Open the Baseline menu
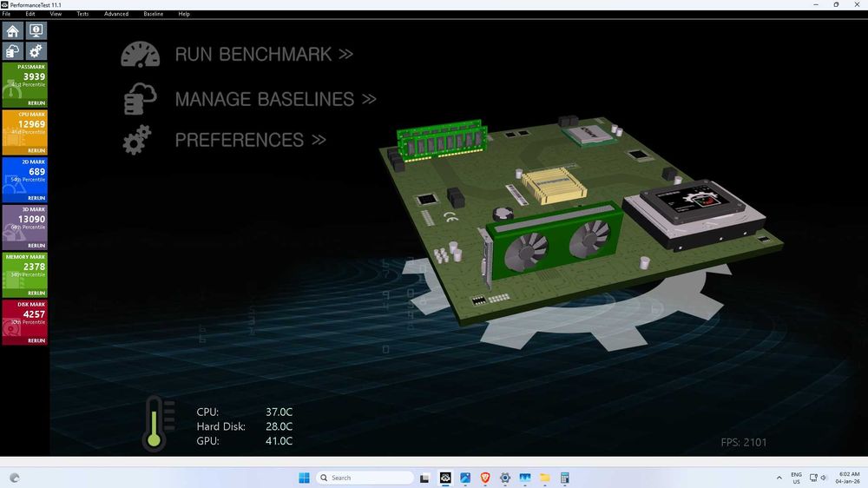This screenshot has height=488, width=868. coord(154,14)
